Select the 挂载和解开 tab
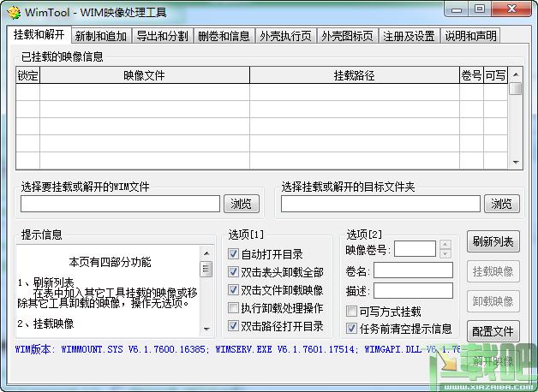This screenshot has height=392, width=538. 39,34
